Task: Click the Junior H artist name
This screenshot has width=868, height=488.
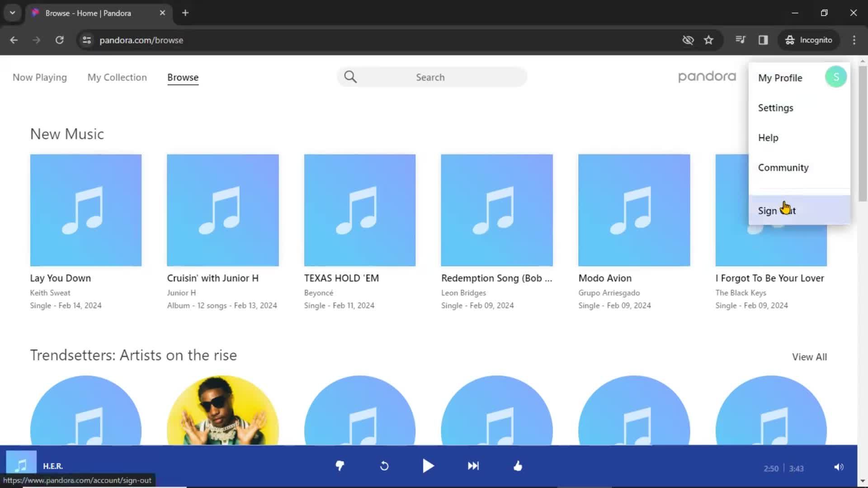Action: [181, 293]
